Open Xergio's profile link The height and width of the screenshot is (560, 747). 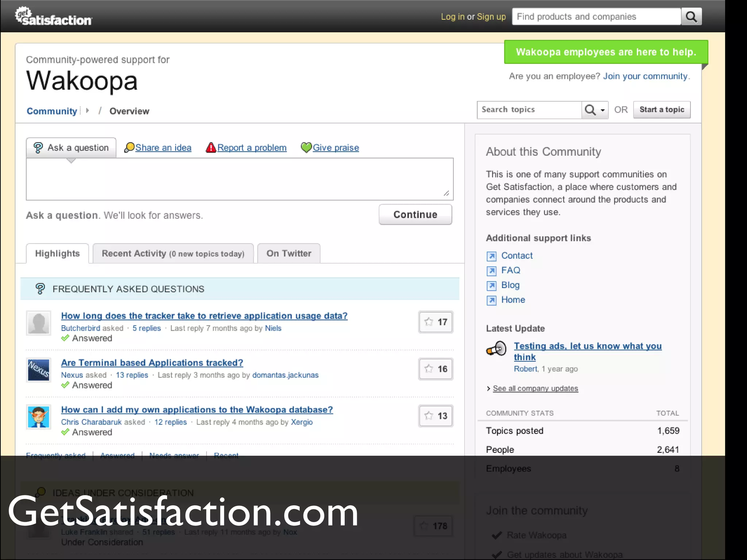click(x=302, y=422)
